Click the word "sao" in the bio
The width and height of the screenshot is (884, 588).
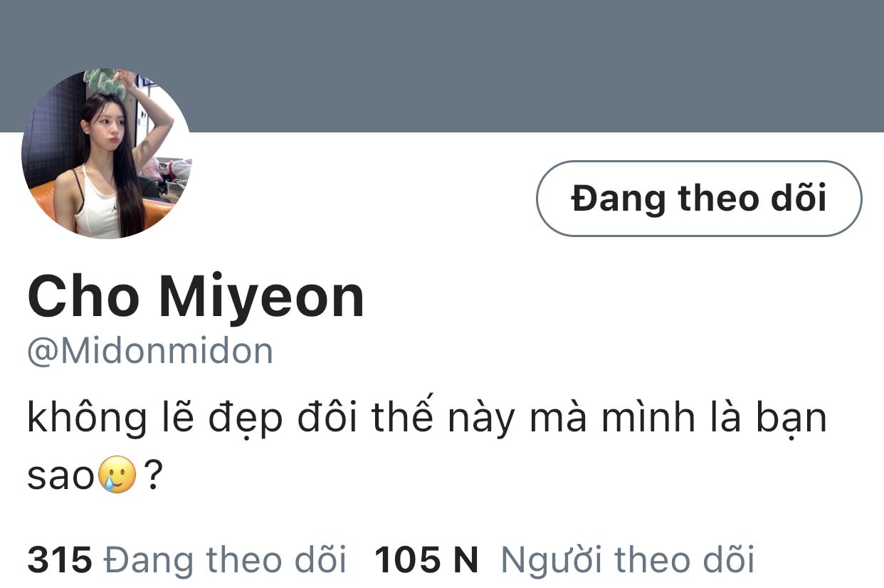click(61, 477)
